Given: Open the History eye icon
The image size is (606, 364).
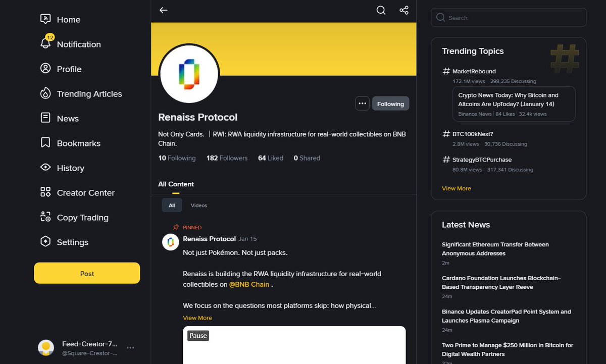Looking at the screenshot, I should click(x=45, y=168).
